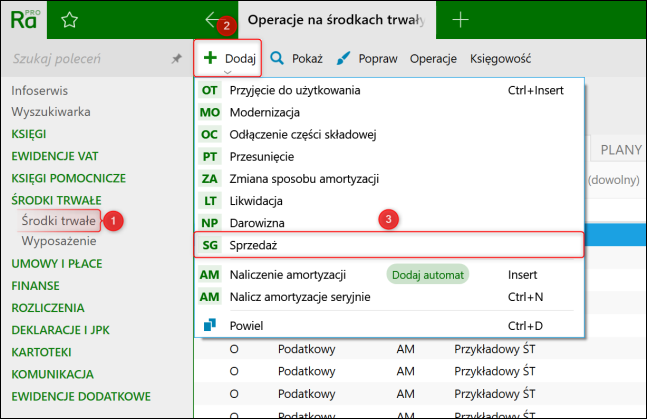Open the Księgowość toolbar menu
This screenshot has height=419, width=647.
pyautogui.click(x=500, y=59)
